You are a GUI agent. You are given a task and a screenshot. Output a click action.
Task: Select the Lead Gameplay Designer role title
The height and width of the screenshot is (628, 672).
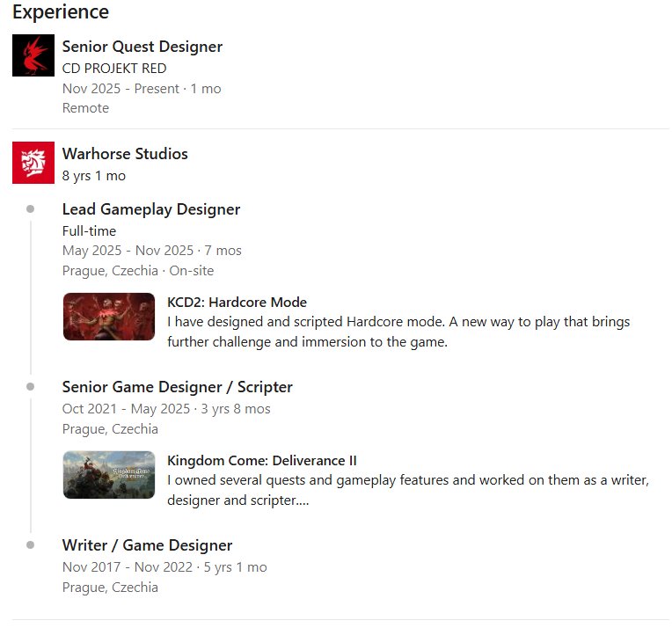tap(151, 209)
